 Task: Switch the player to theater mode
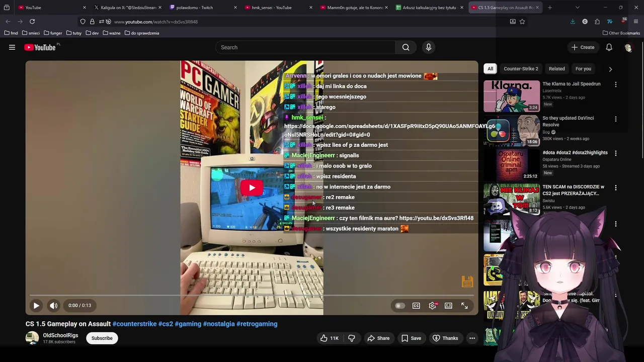point(448,306)
